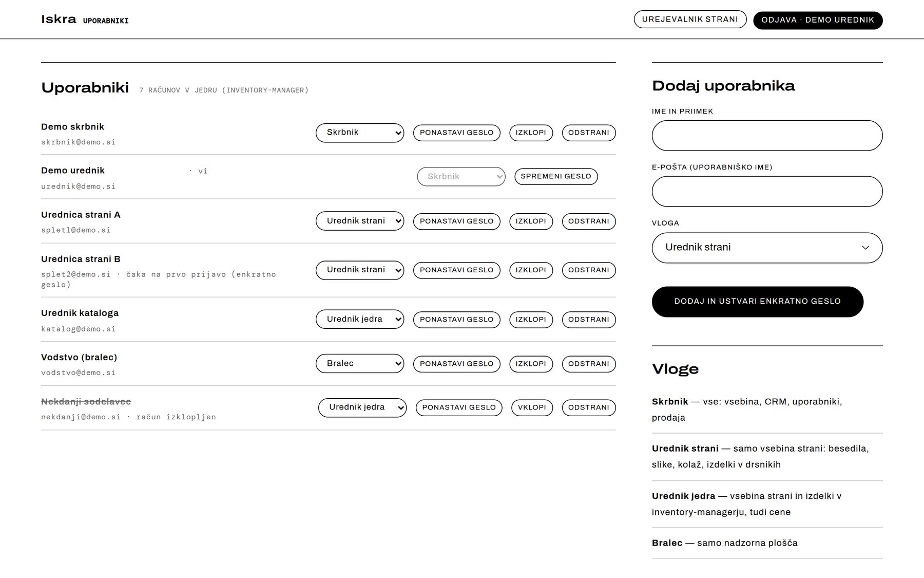Open role dropdown for Urednik kataloga
The height and width of the screenshot is (578, 924).
point(360,319)
